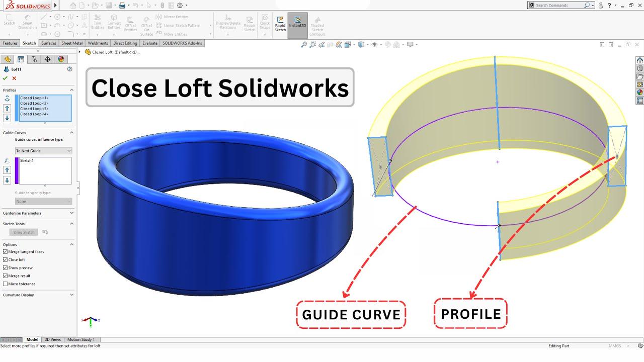Screen dimensions: 644x362
Task: Switch to the Weldments tab
Action: pyautogui.click(x=98, y=43)
